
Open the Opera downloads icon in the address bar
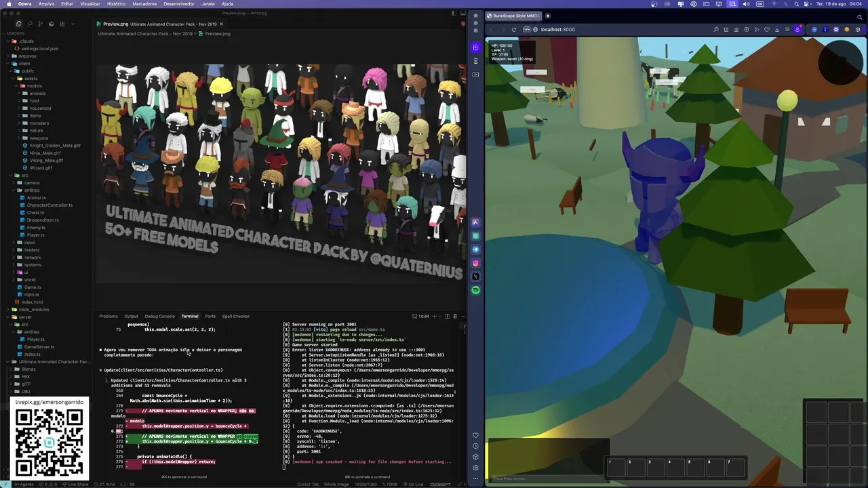(x=777, y=29)
